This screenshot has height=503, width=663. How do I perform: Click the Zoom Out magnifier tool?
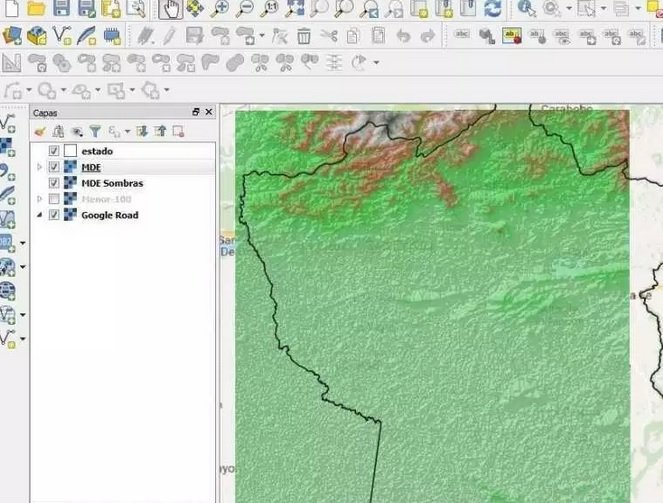click(244, 9)
